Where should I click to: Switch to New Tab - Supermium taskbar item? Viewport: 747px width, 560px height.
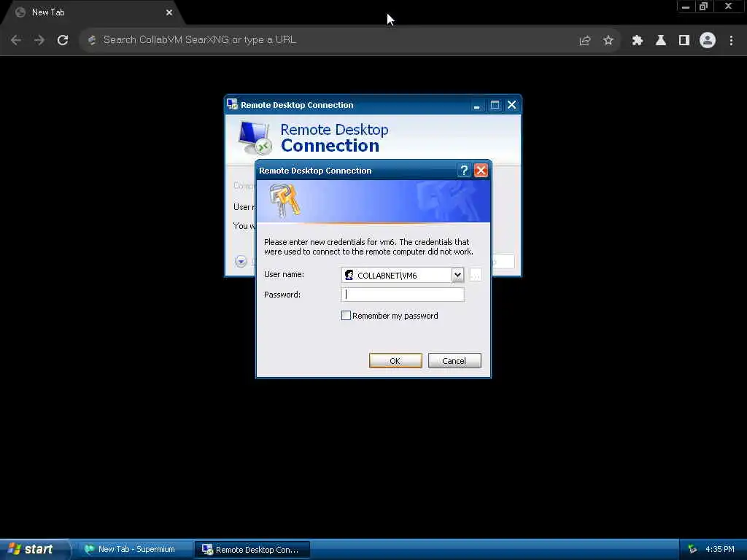pos(135,550)
